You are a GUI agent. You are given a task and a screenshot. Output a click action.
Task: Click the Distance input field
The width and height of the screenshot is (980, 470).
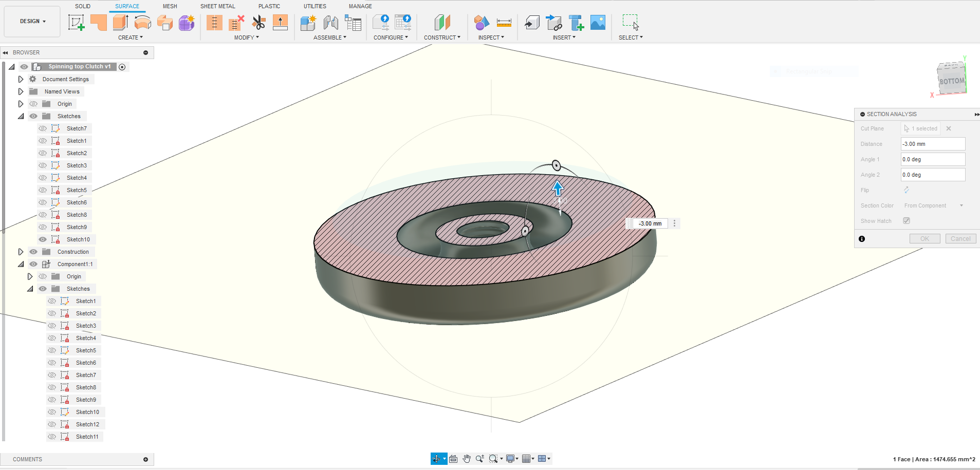coord(933,144)
